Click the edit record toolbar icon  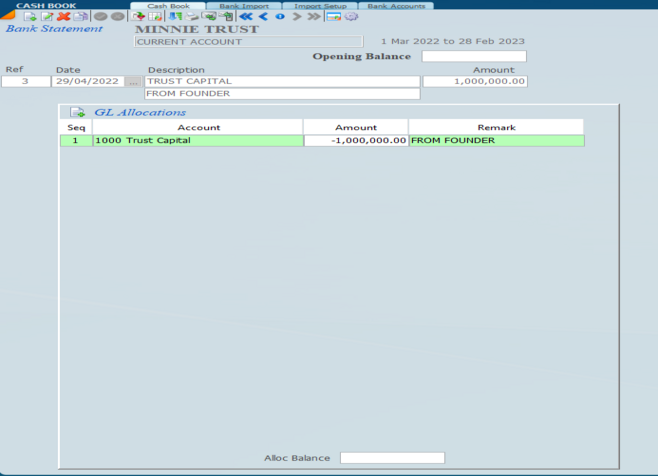pos(47,17)
